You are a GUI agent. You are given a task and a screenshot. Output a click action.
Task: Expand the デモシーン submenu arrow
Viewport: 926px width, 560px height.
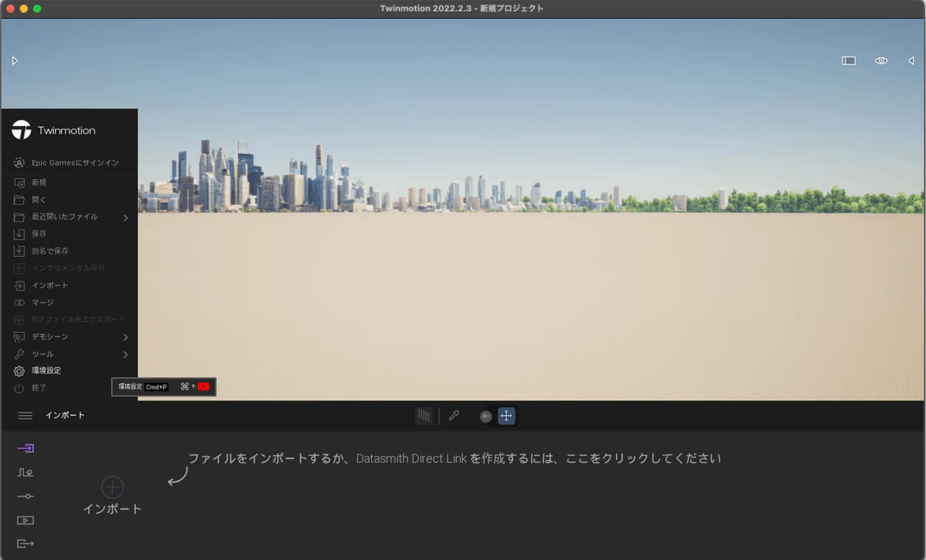coord(126,337)
